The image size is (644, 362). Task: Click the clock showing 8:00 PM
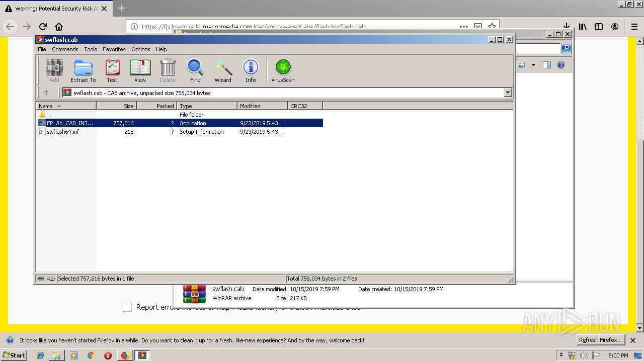pos(618,355)
